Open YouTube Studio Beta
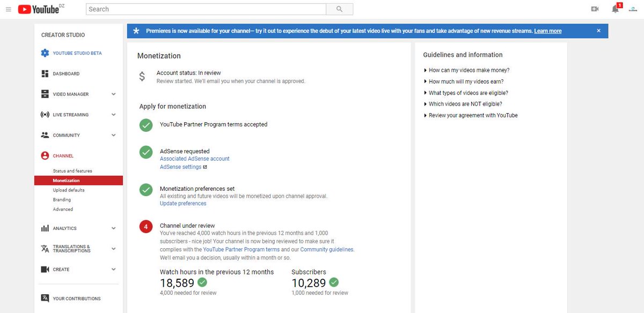Viewport: 644px width, 313px height. 78,53
